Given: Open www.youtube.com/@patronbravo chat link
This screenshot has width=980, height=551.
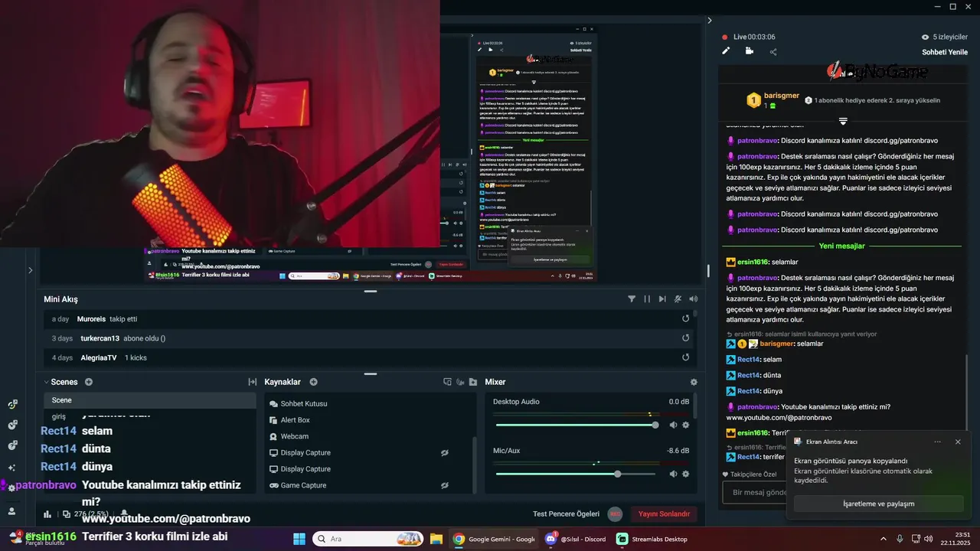Looking at the screenshot, I should pos(779,418).
